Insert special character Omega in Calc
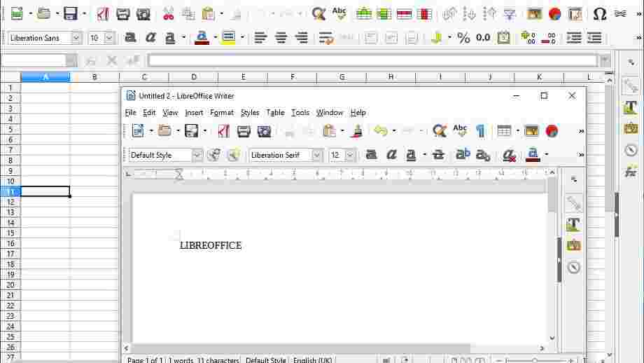The height and width of the screenshot is (363, 644). tap(600, 14)
